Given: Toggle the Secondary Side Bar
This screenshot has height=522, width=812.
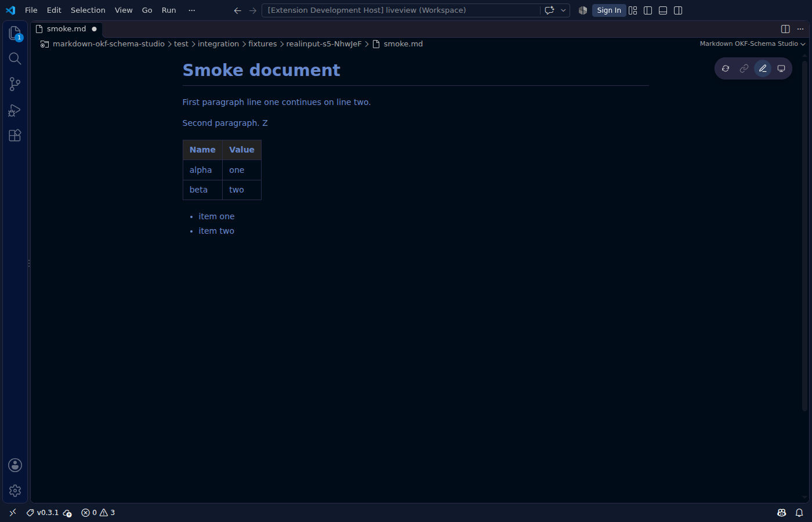Looking at the screenshot, I should [x=678, y=10].
